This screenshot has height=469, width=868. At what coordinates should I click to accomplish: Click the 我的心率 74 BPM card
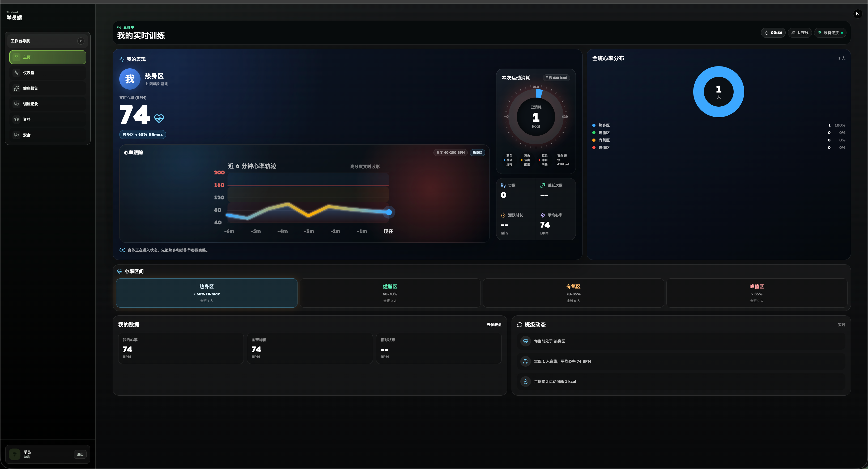(x=181, y=348)
